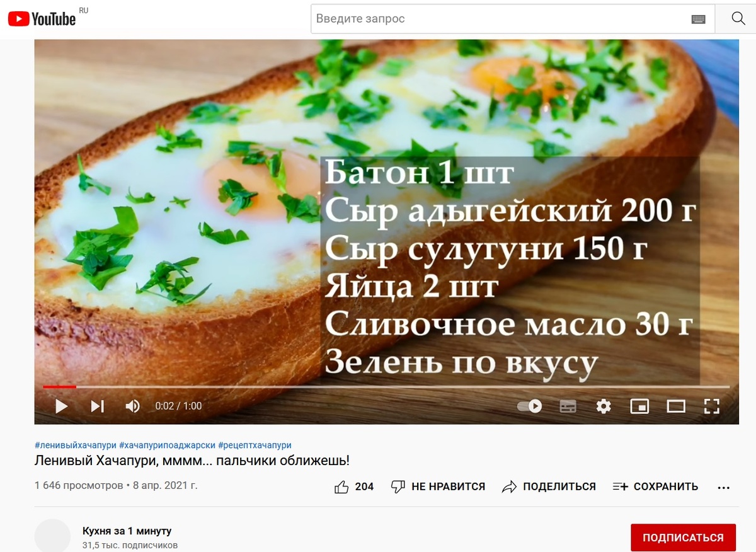
Task: Play the video
Action: [62, 406]
